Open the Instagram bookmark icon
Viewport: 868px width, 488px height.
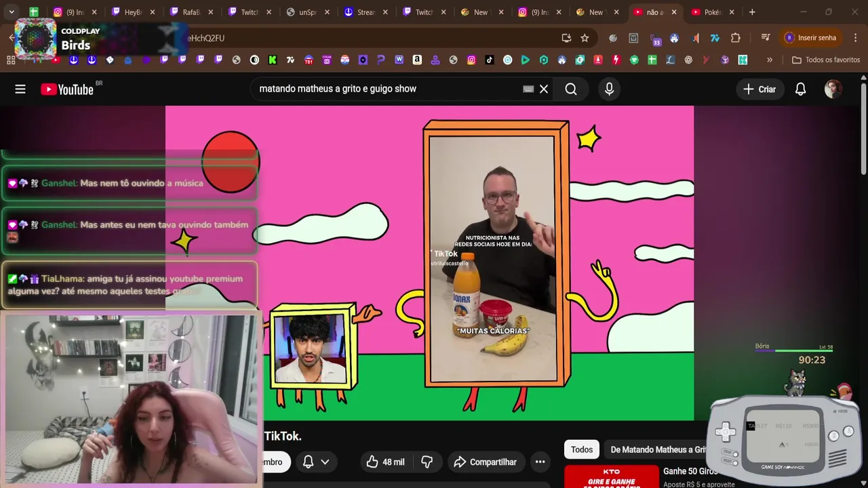[x=471, y=60]
